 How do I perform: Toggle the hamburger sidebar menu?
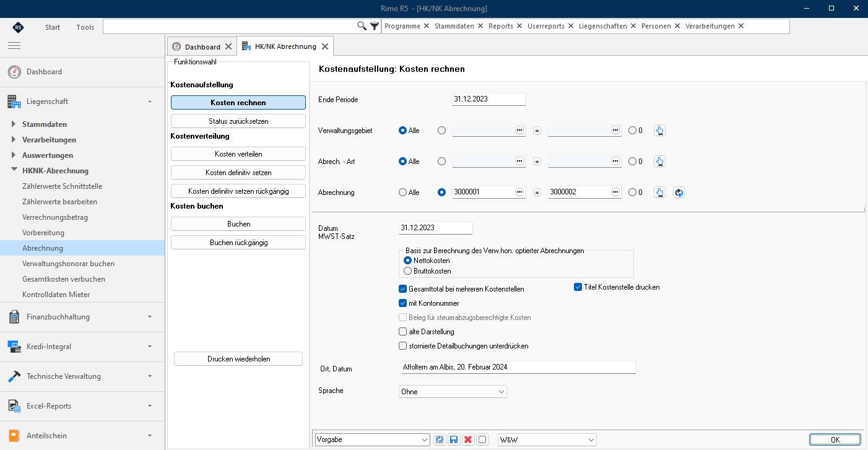pyautogui.click(x=14, y=45)
